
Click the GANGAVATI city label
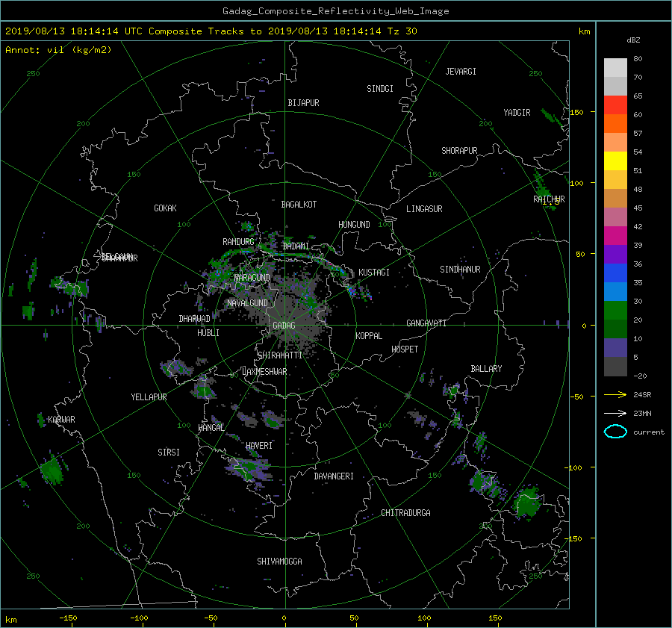(426, 323)
